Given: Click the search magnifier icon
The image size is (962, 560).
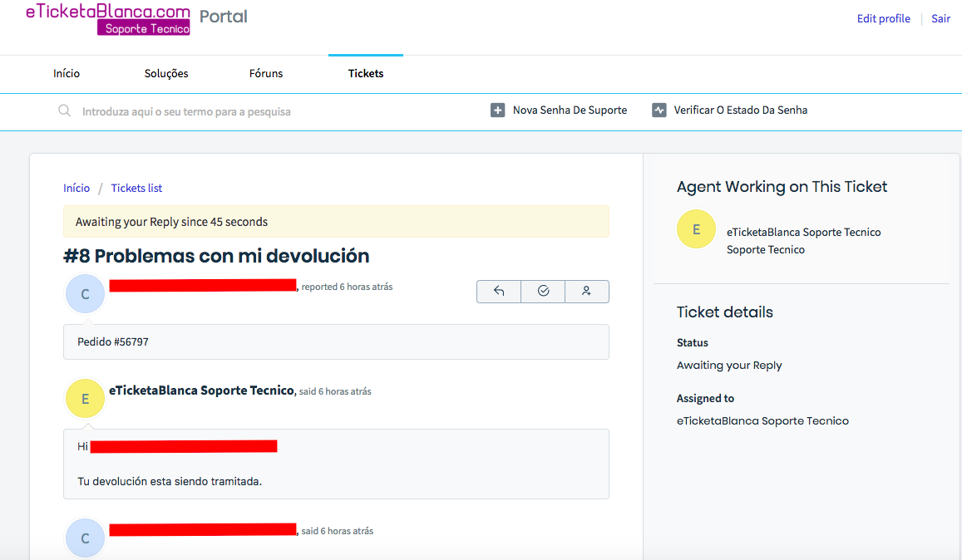Looking at the screenshot, I should (64, 111).
